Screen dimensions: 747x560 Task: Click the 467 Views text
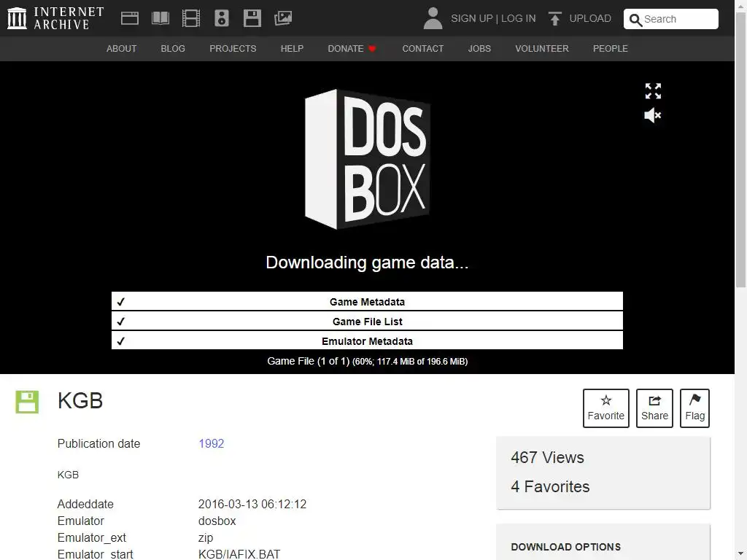pyautogui.click(x=547, y=457)
